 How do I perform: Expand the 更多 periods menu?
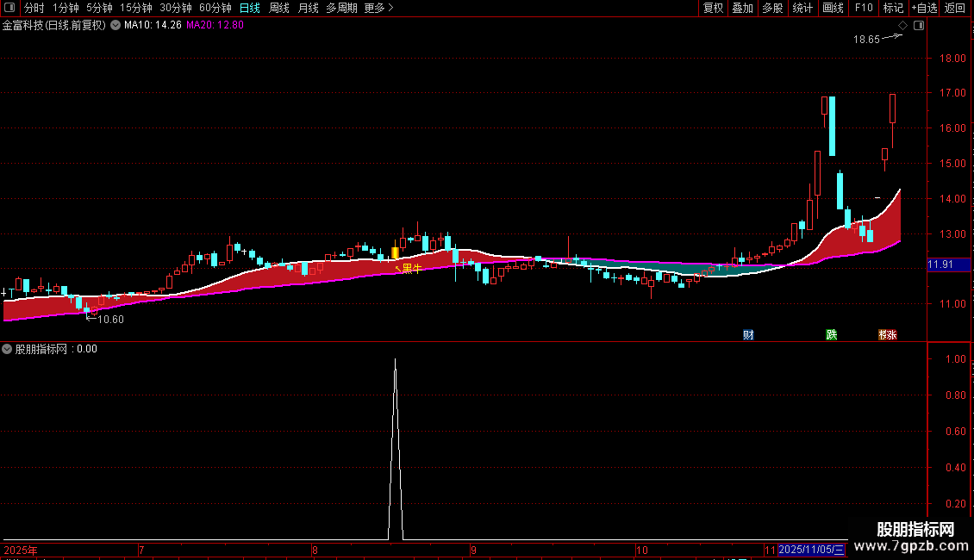(378, 8)
